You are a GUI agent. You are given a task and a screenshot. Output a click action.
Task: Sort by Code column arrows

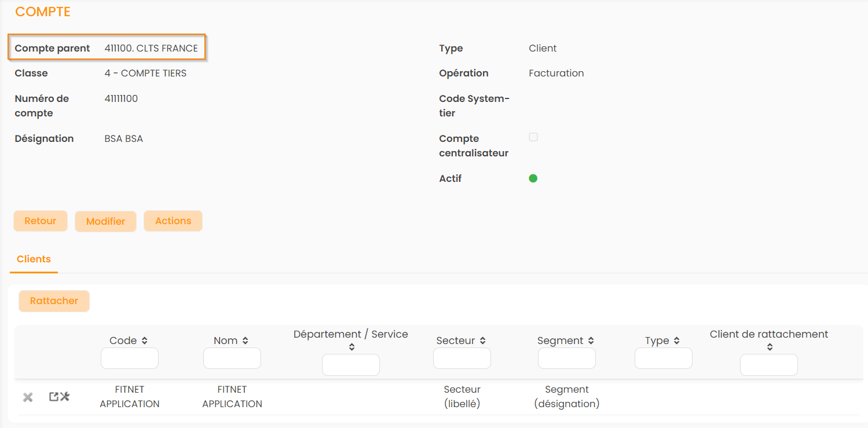pos(144,341)
